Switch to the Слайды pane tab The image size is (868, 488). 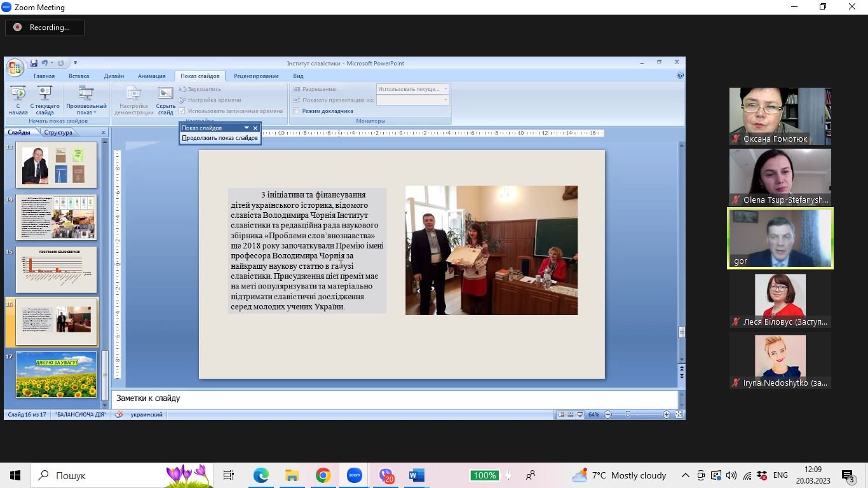click(19, 133)
